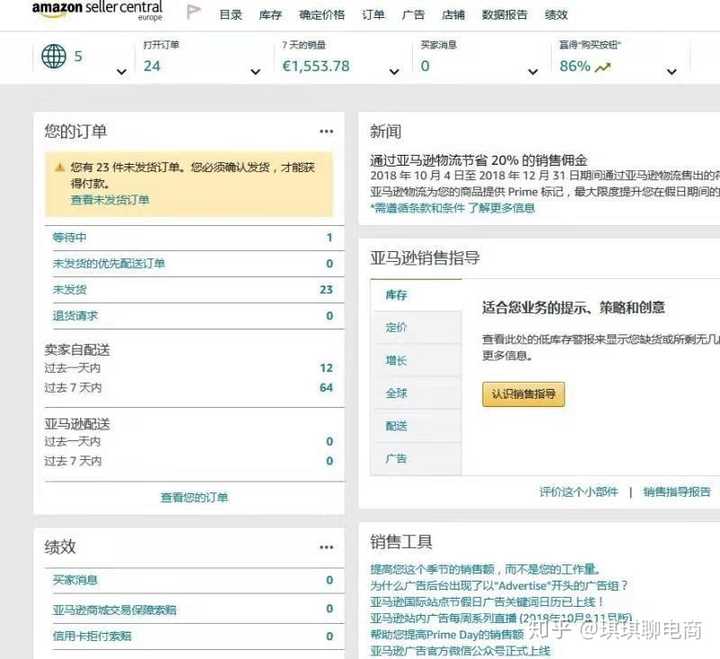Screen dimensions: 720x659
Task: Open the 亚马逊广告官方微信公众号 link
Action: [x=460, y=651]
